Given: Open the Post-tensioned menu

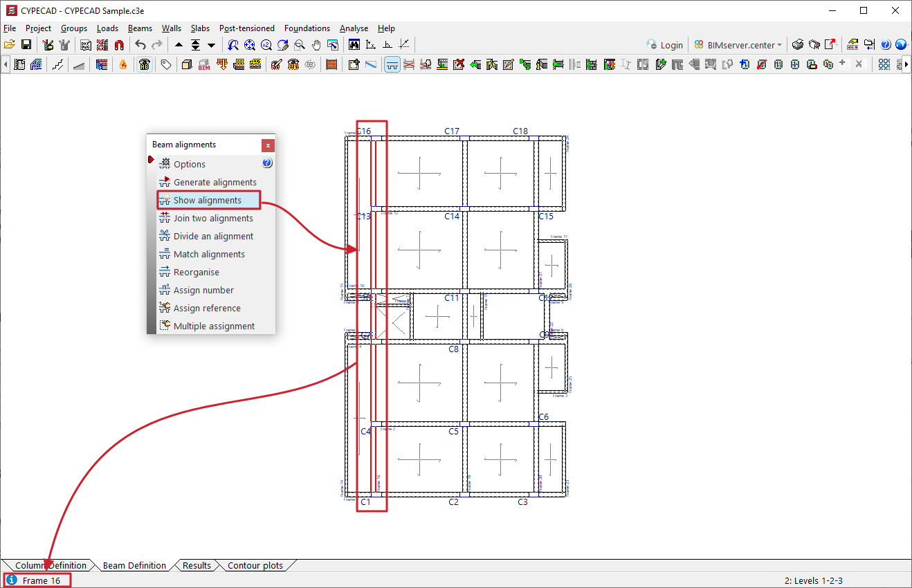Looking at the screenshot, I should tap(246, 28).
